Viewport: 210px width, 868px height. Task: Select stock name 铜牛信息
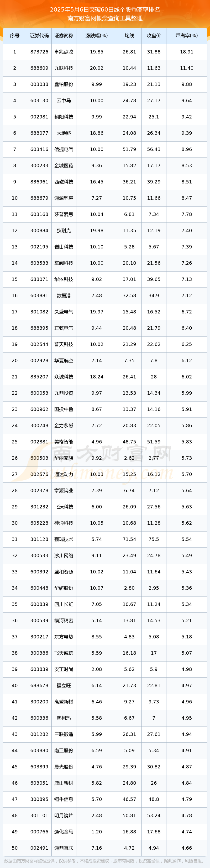pyautogui.click(x=64, y=799)
